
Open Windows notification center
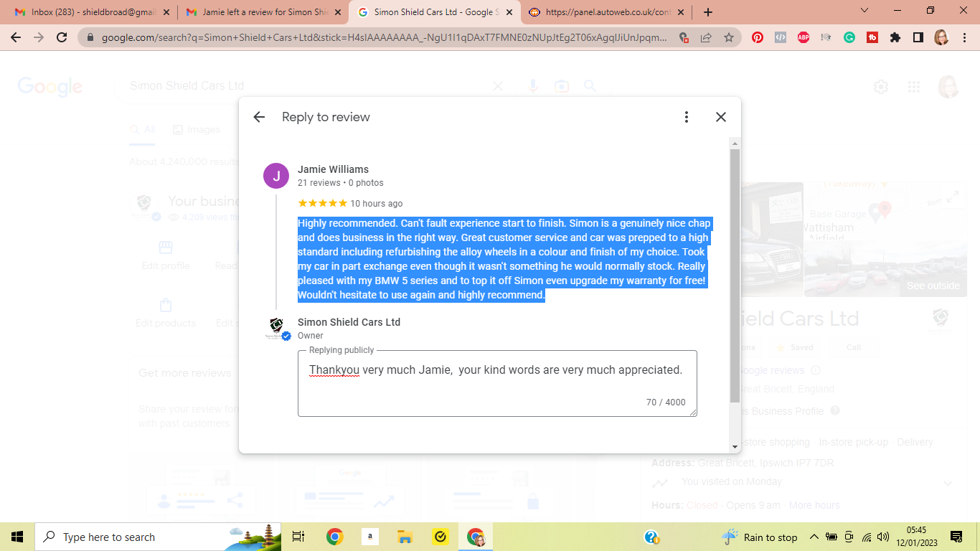click(956, 537)
